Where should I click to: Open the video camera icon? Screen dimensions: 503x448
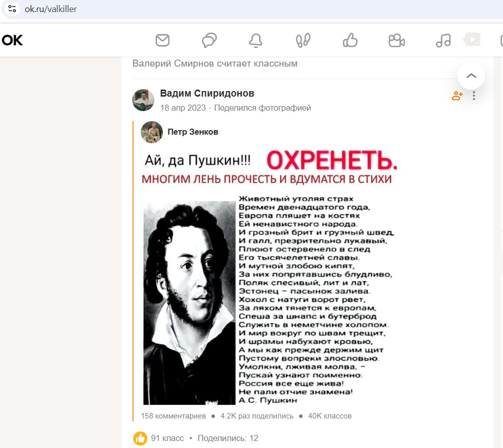pos(396,41)
